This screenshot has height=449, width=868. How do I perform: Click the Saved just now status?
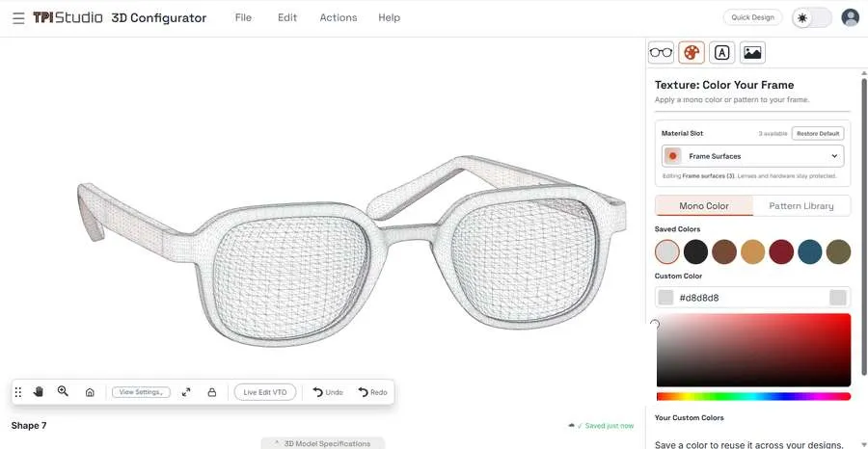[x=601, y=426]
